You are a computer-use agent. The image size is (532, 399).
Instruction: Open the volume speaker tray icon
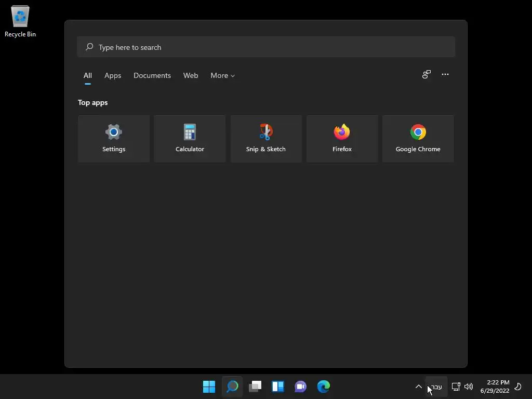tap(469, 387)
